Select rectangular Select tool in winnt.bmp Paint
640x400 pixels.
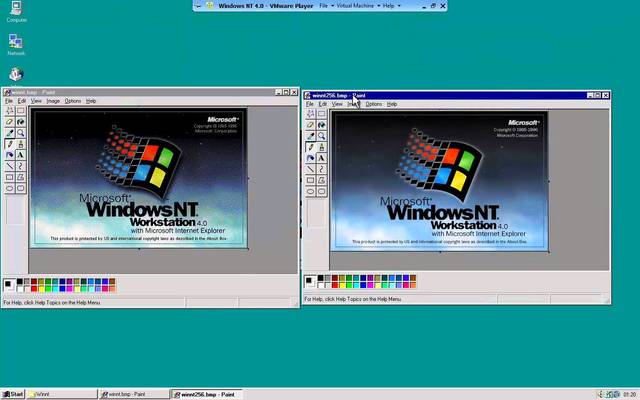(x=20, y=111)
